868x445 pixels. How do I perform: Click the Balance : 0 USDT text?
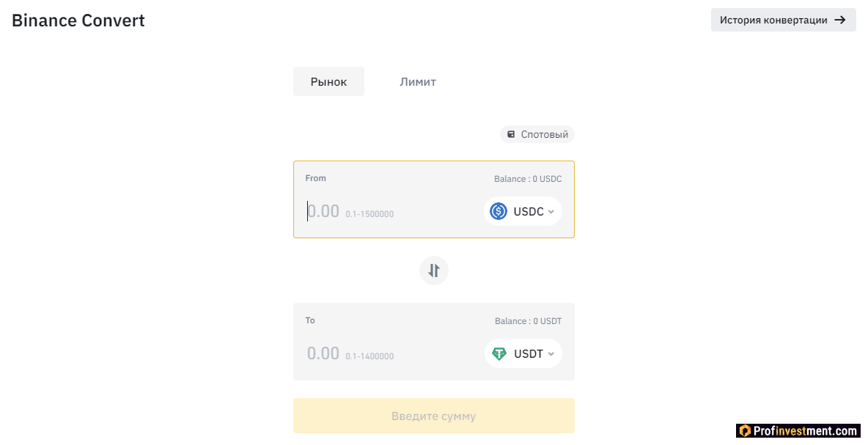529,320
